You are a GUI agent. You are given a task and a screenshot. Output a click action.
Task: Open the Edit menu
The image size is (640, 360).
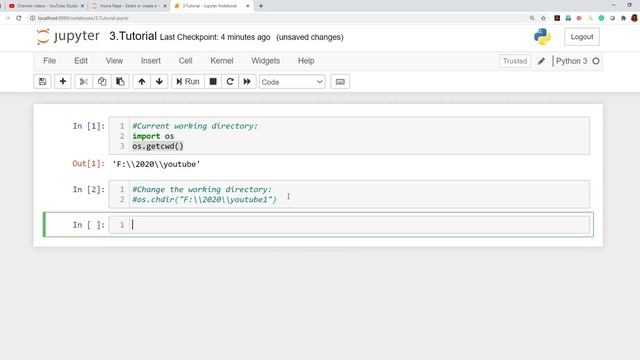tap(81, 61)
